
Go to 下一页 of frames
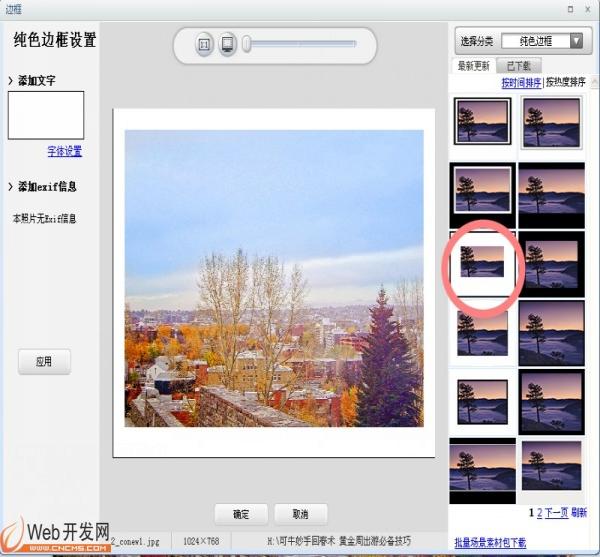(x=557, y=512)
